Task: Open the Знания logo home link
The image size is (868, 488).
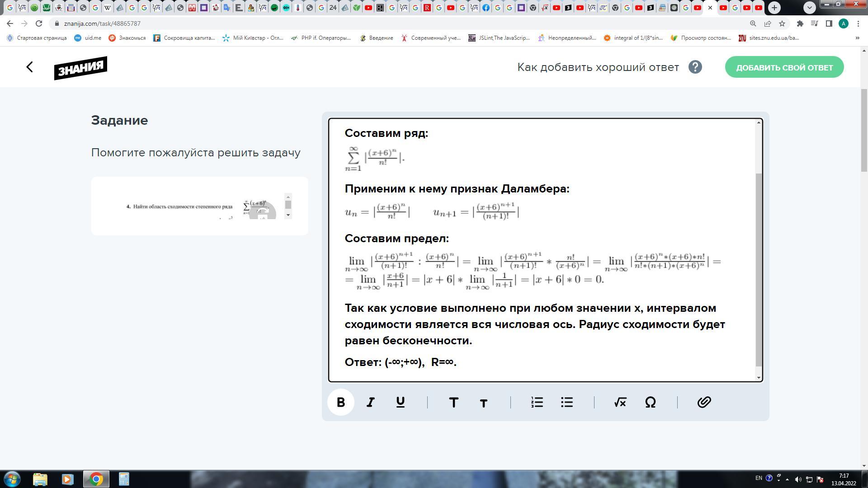Action: pyautogui.click(x=80, y=68)
